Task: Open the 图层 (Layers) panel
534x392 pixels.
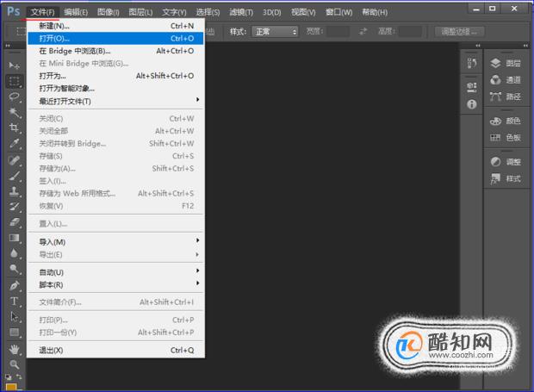Action: (x=506, y=64)
